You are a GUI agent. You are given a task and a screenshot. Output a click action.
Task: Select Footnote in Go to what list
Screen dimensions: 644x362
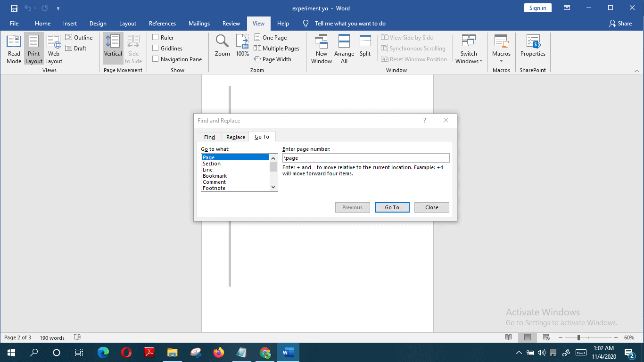[x=235, y=188]
